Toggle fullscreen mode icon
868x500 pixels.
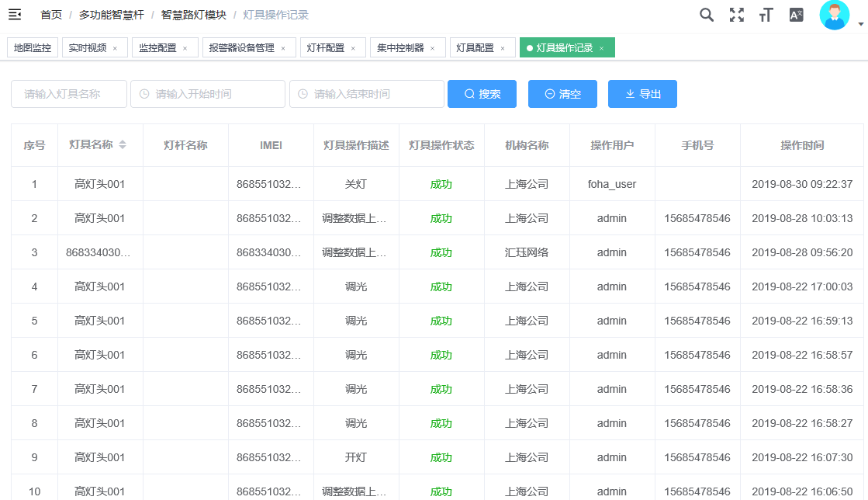pos(736,15)
